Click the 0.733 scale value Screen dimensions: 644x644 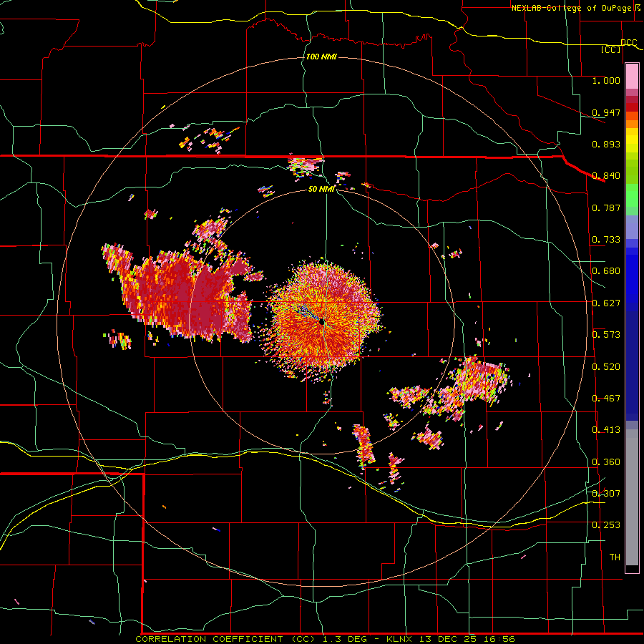pyautogui.click(x=606, y=240)
